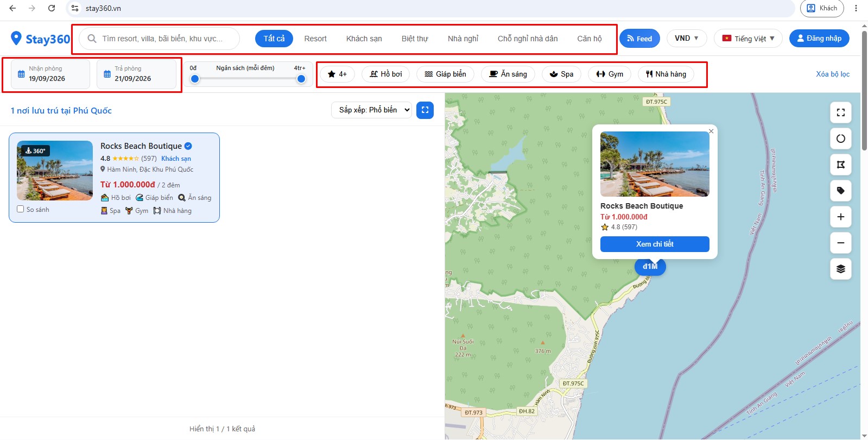Toggle the Spa filter chip

click(x=561, y=74)
